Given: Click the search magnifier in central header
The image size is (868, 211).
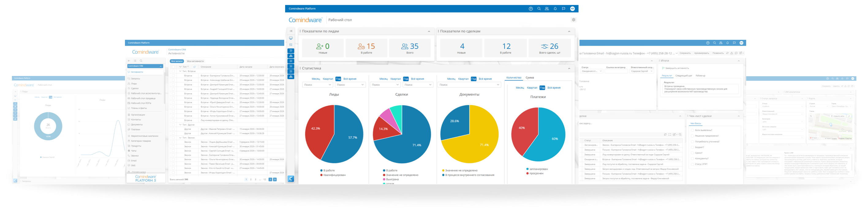Looking at the screenshot, I should [539, 9].
